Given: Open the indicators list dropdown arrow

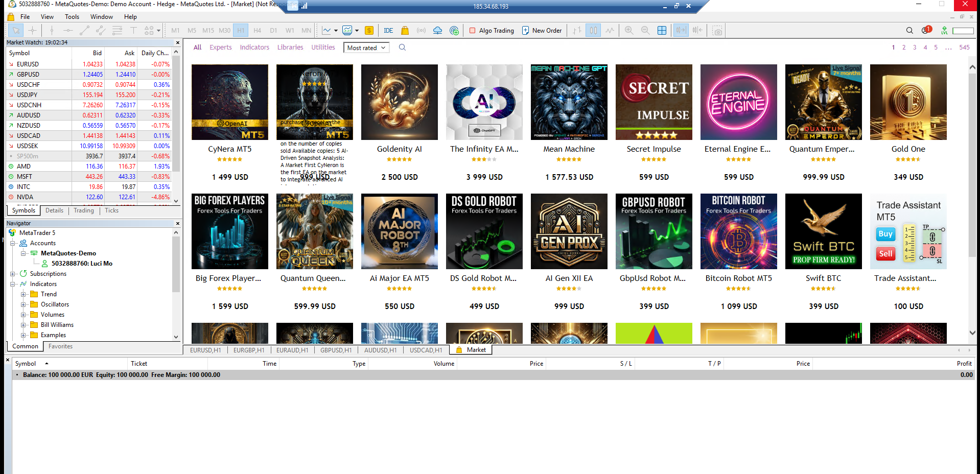Looking at the screenshot, I should point(357,31).
